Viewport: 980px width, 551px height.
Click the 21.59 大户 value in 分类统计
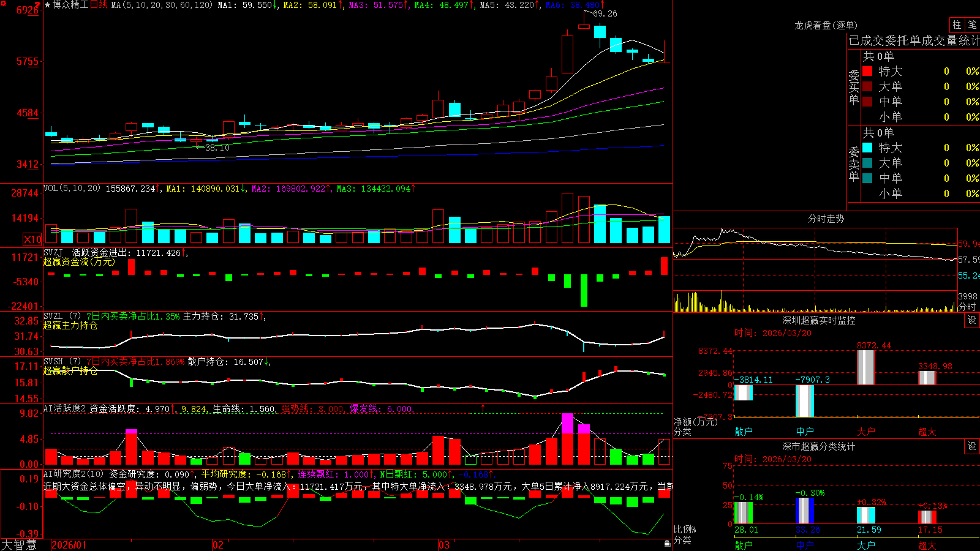point(869,530)
